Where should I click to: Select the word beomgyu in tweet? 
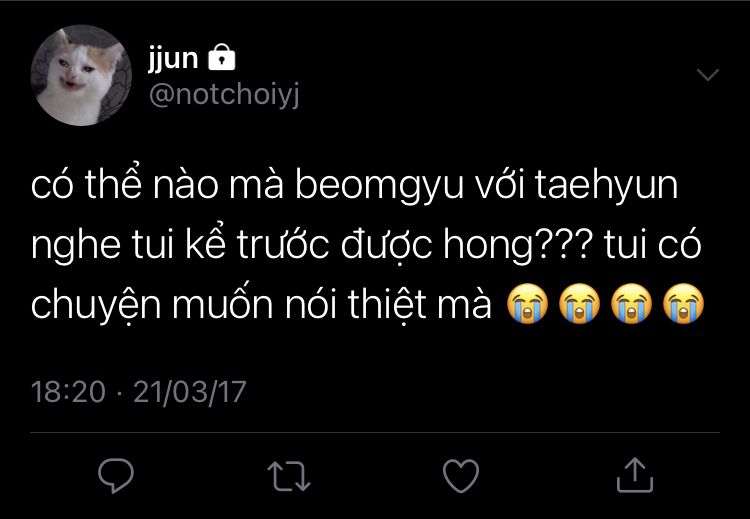[x=379, y=186]
